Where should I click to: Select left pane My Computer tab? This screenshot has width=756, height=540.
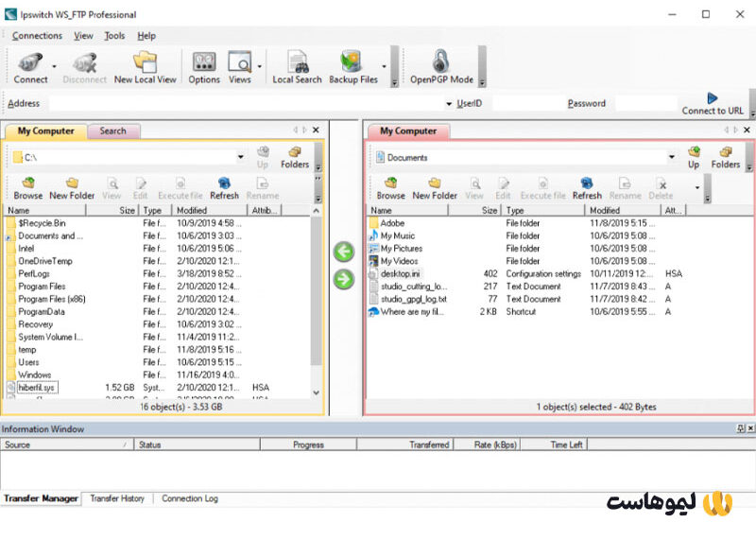[x=45, y=131]
